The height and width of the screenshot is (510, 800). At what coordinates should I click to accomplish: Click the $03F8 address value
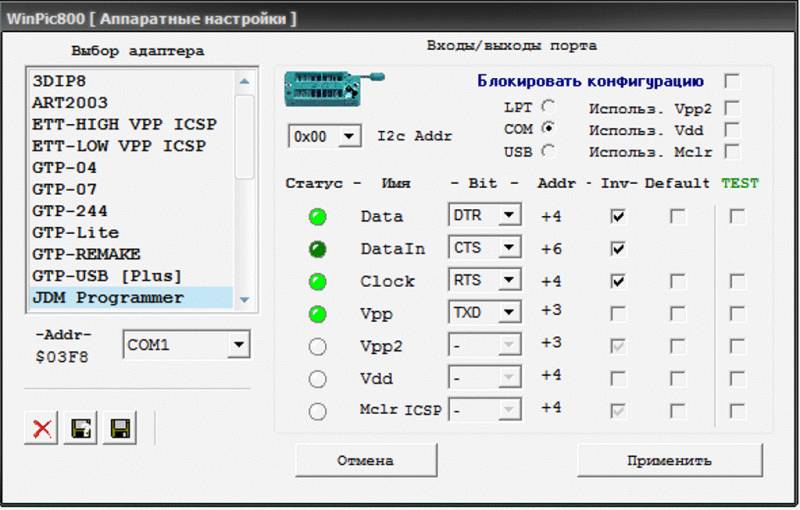62,356
